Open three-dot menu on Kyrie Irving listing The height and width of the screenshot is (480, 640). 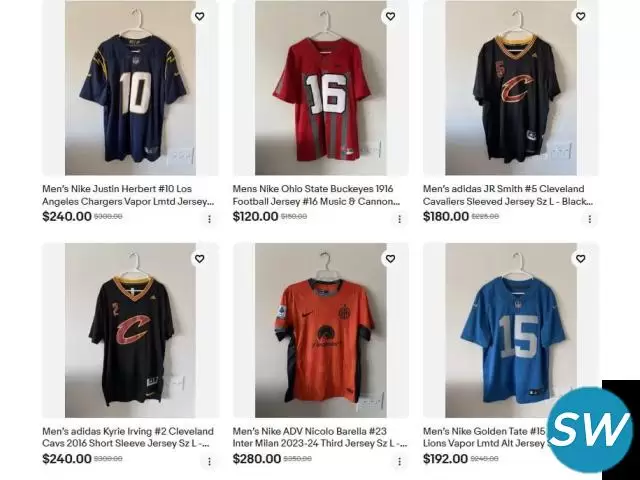tap(209, 462)
